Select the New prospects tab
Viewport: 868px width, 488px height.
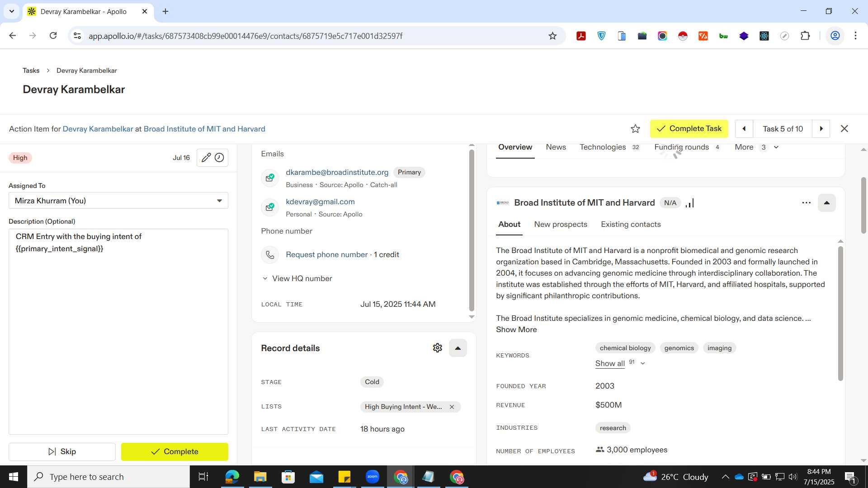(x=561, y=225)
